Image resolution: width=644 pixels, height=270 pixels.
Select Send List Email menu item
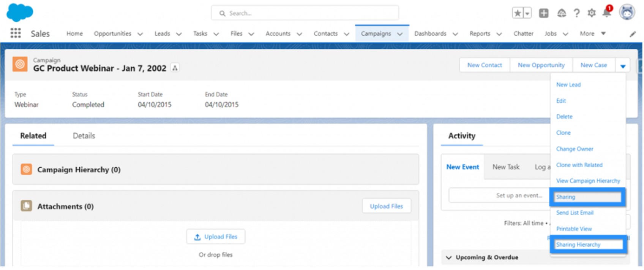(575, 213)
